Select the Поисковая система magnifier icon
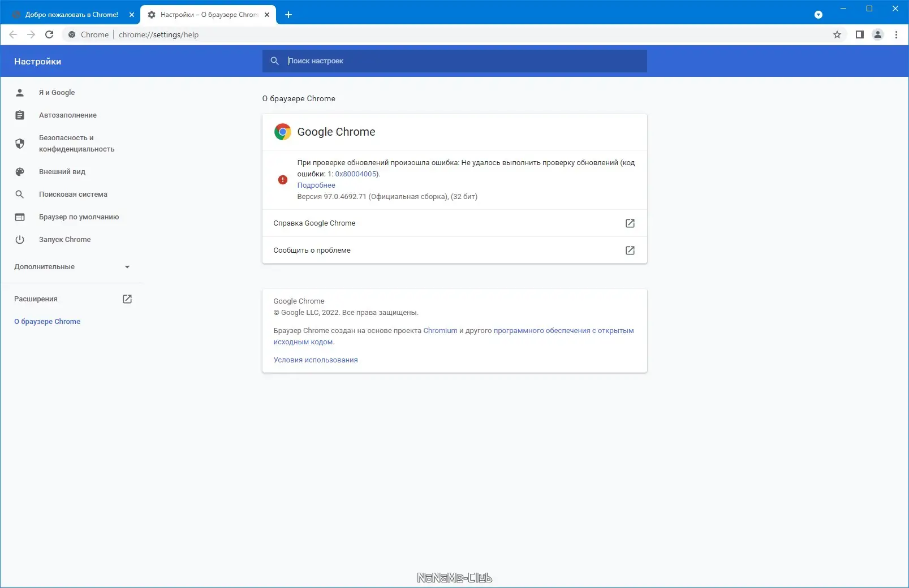Screen dimensions: 909x588 click(x=20, y=194)
